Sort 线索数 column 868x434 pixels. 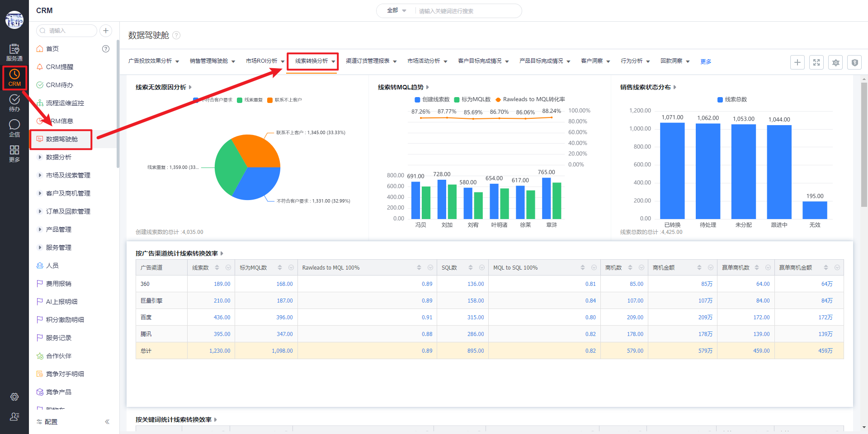217,268
